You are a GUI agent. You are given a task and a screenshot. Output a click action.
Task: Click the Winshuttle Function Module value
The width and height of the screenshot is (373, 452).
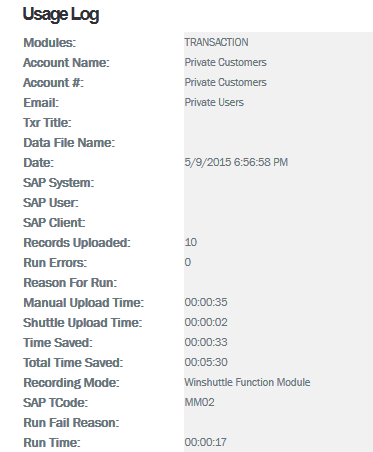247,382
